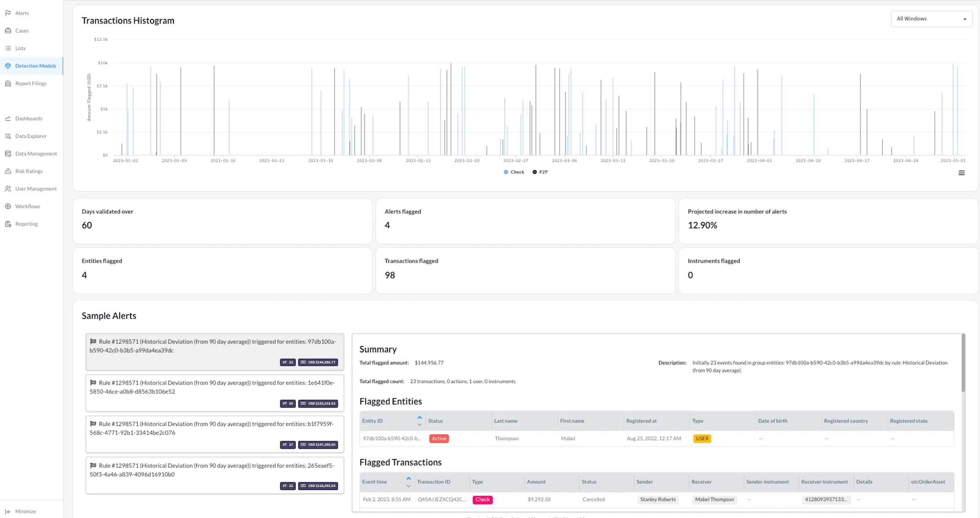Open the All Windows dropdown
This screenshot has width=980, height=518.
(931, 19)
